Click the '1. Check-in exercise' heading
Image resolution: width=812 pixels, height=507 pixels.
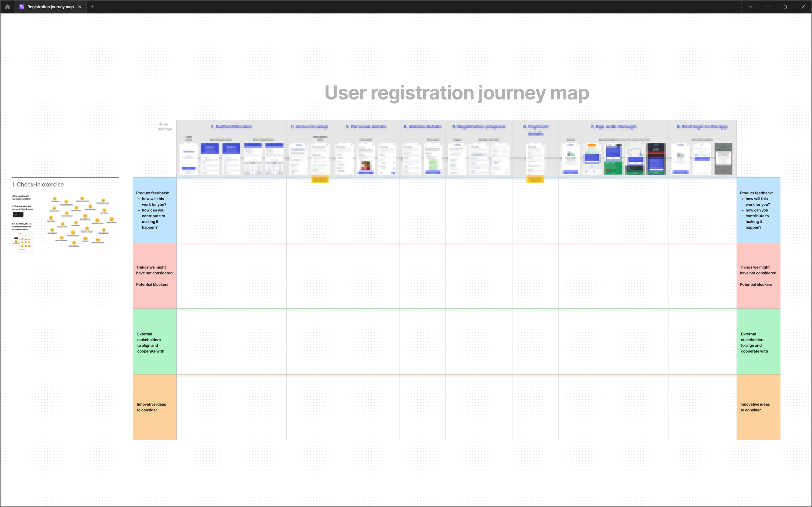[x=38, y=184]
